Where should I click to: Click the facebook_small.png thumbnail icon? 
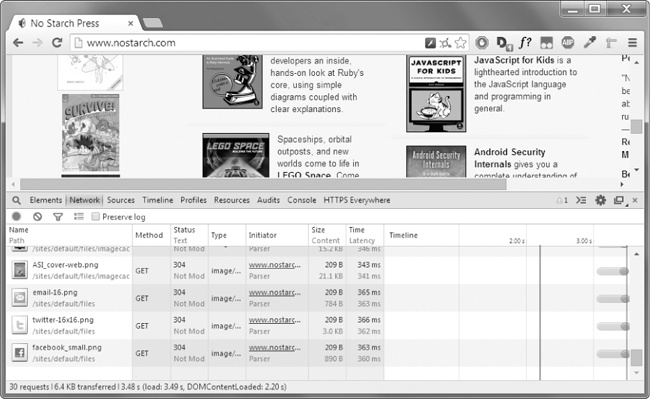pyautogui.click(x=19, y=353)
